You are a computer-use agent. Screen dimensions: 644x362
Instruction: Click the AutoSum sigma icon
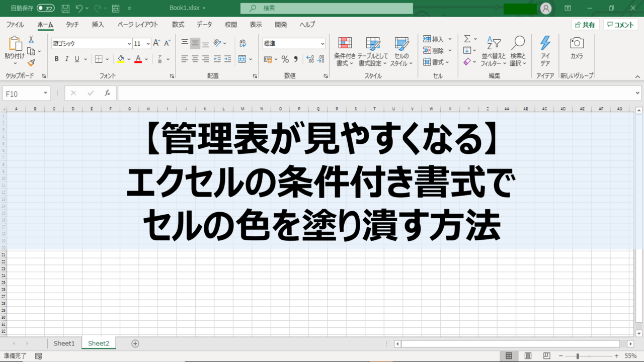tap(467, 39)
